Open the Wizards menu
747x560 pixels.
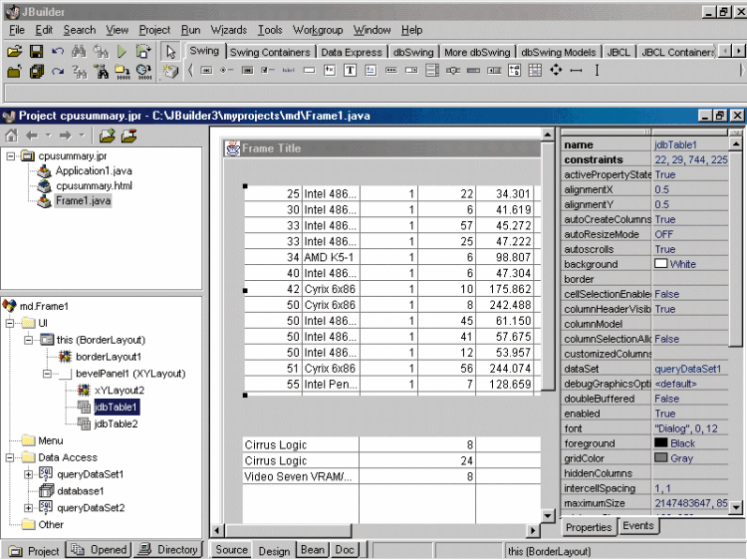pos(229,30)
